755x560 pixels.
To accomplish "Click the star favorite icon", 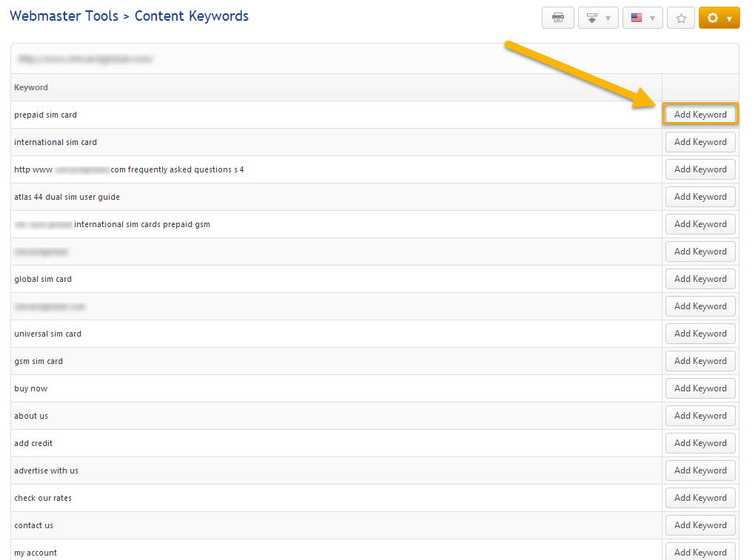I will click(680, 18).
